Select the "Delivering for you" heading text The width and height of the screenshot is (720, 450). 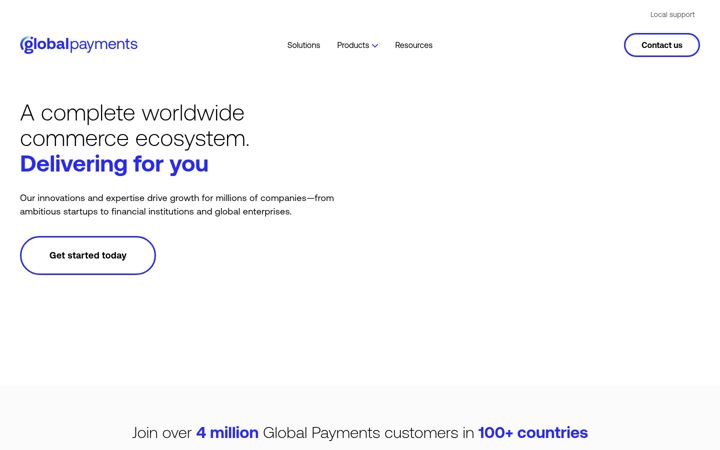(x=114, y=164)
